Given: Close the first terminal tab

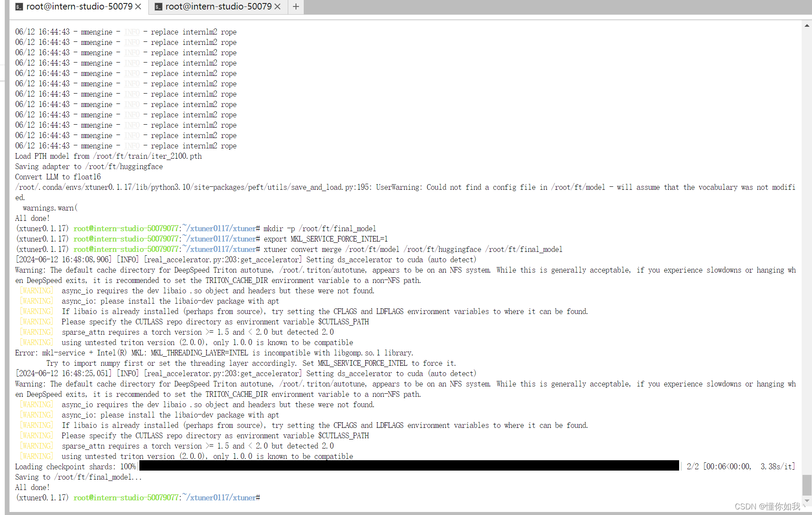Looking at the screenshot, I should tap(138, 6).
